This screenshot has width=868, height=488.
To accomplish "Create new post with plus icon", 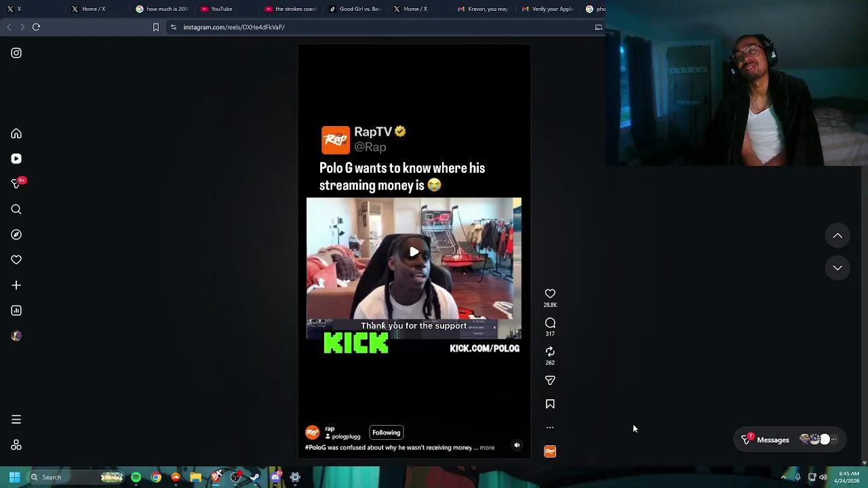I will (x=16, y=285).
